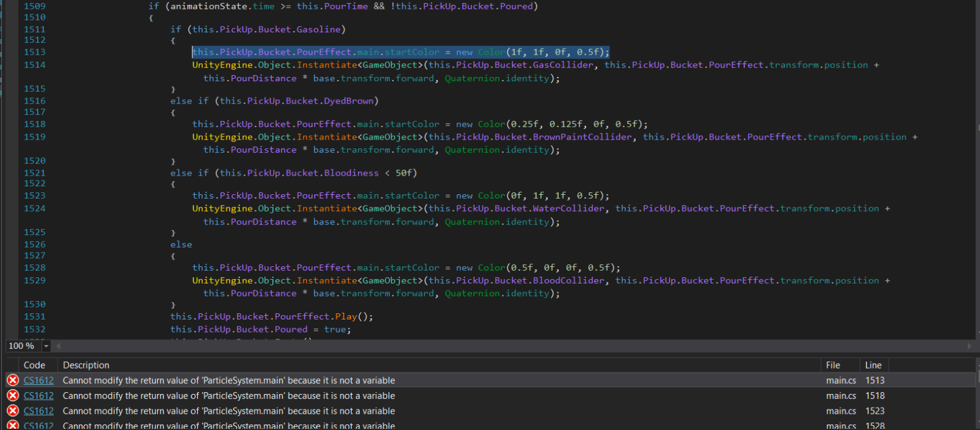This screenshot has width=980, height=430.
Task: Click 'BloodCollider' in the code on line 1529
Action: [568, 280]
